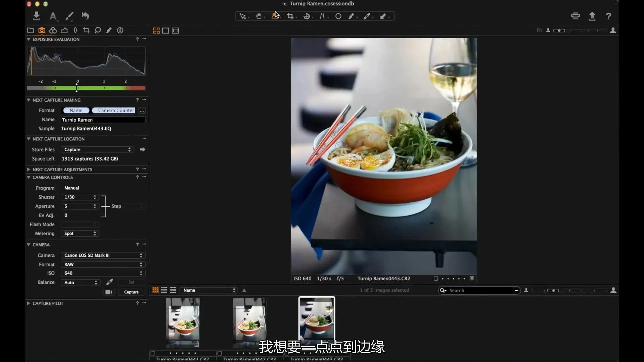644x362 pixels.
Task: Collapse the Camera Controls panel
Action: [29, 177]
